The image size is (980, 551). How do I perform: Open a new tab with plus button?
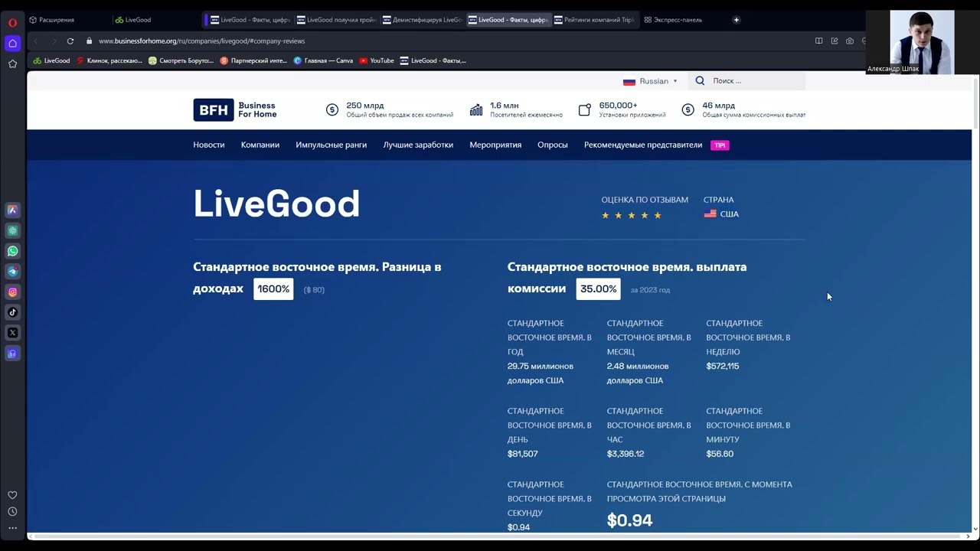coord(737,20)
